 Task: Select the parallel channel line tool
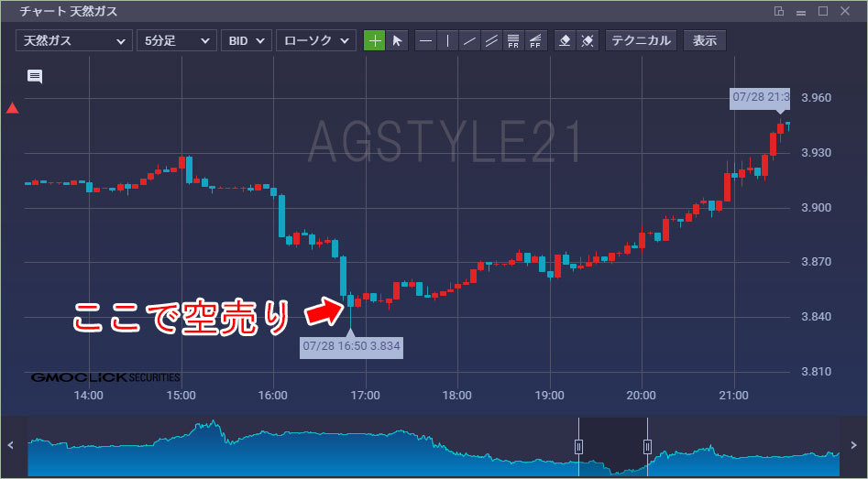[491, 40]
